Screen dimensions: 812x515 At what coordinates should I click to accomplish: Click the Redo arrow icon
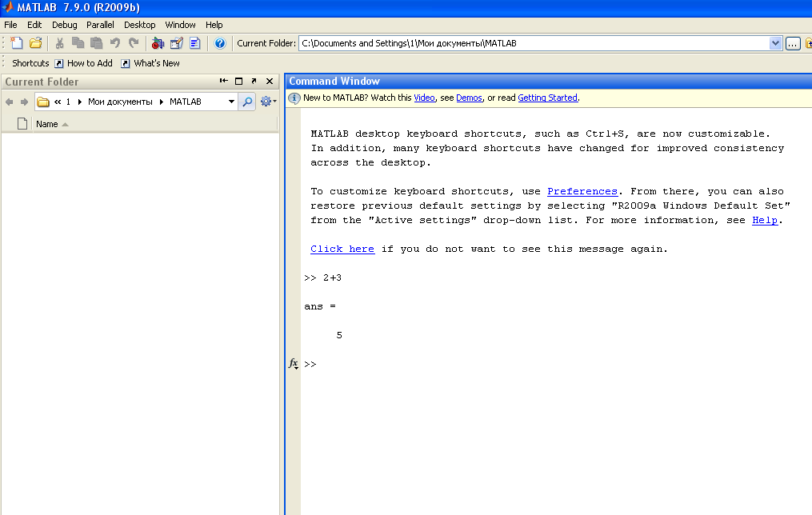click(134, 43)
